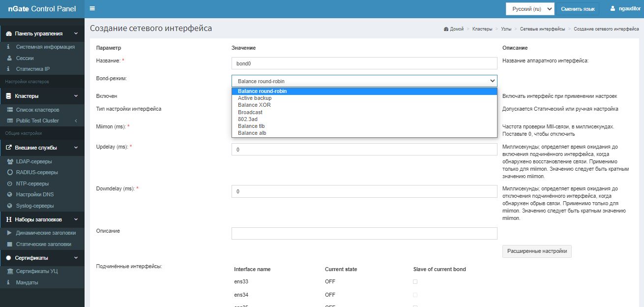
Task: Open Статистика IP sidebar link
Action: click(33, 69)
